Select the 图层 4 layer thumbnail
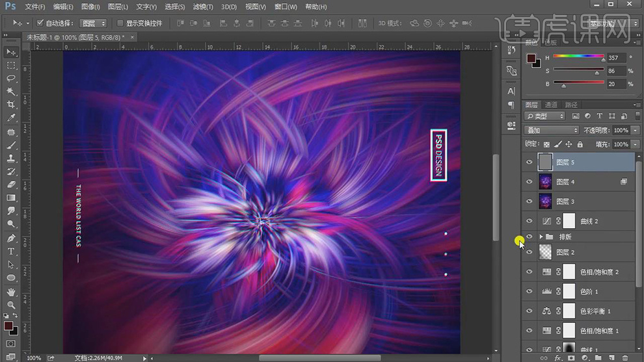The image size is (644, 362). pyautogui.click(x=546, y=182)
